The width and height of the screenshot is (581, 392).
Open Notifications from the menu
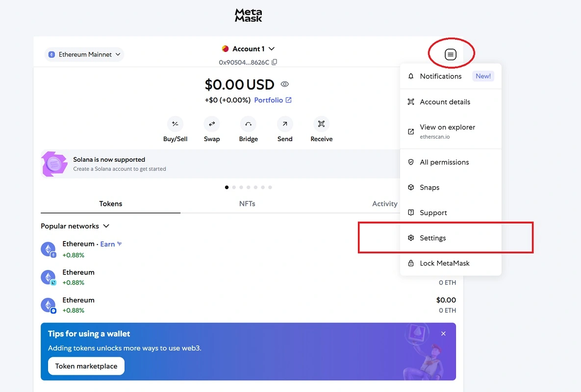click(451, 76)
